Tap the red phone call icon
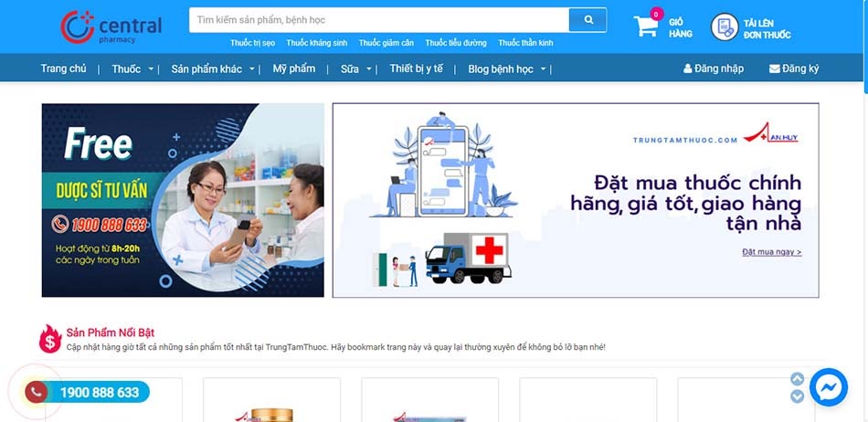 pyautogui.click(x=36, y=393)
